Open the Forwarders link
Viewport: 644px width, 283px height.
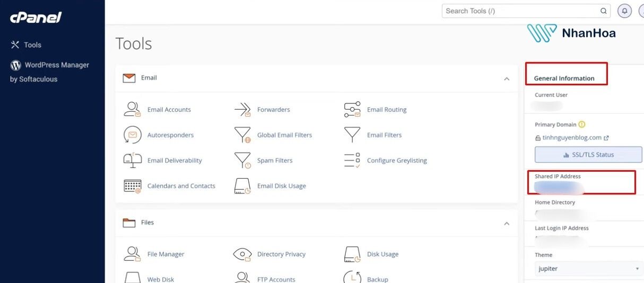[x=274, y=110]
